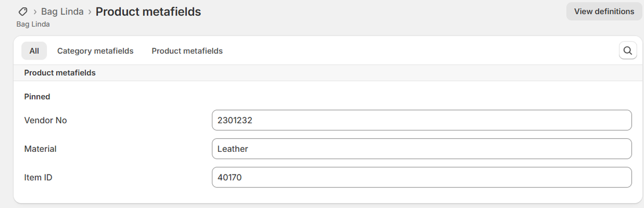Focus the Vendor No input field
This screenshot has height=208, width=644.
(x=421, y=120)
